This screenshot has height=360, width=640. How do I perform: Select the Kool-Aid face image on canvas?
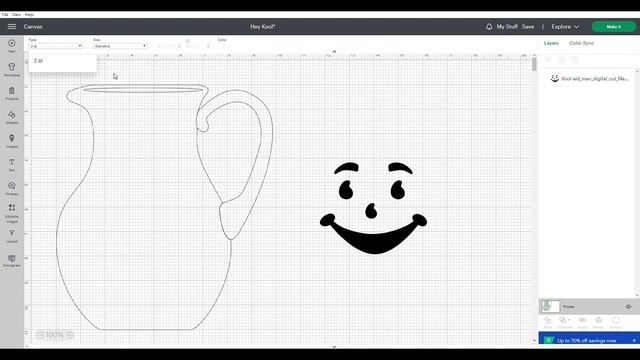373,208
